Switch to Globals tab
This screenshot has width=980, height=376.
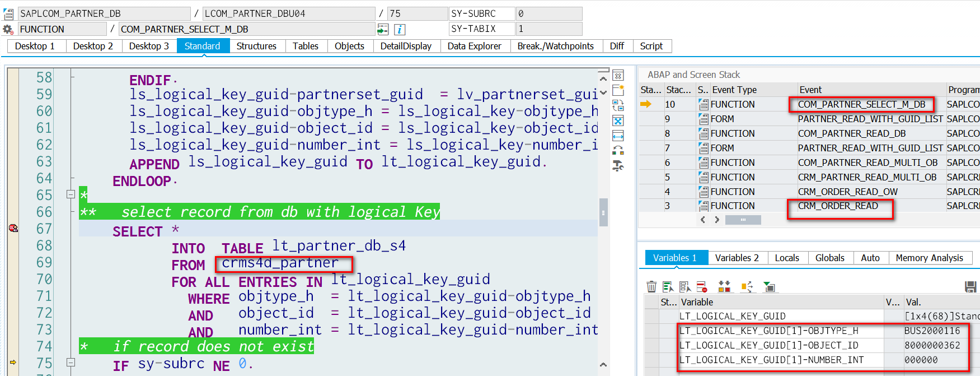(x=830, y=258)
